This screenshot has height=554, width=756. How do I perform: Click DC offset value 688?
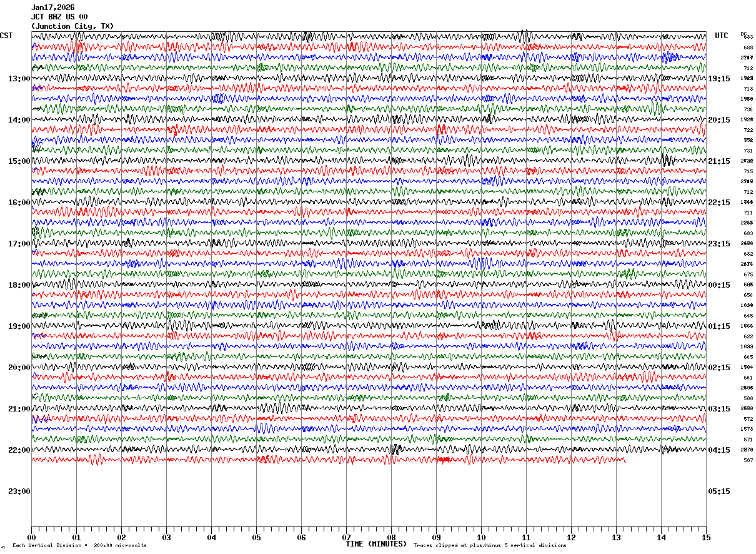click(x=748, y=48)
